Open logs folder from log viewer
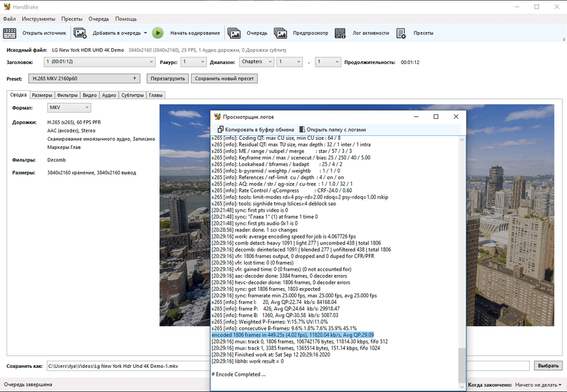The height and width of the screenshot is (392, 567). 333,129
